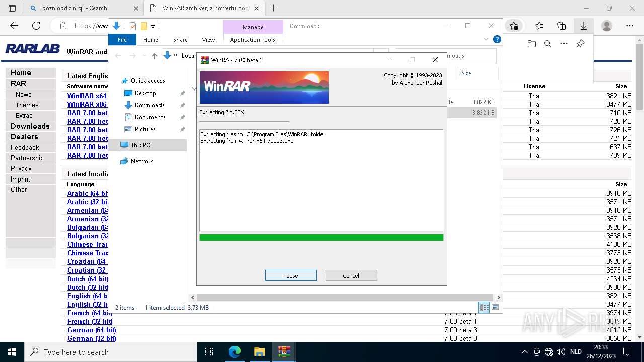Open the Home ribbon tab in Explorer
The height and width of the screenshot is (362, 644).
[151, 40]
